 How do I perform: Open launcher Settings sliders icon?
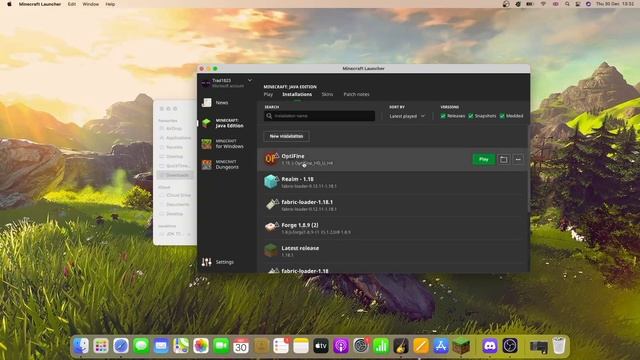[207, 262]
